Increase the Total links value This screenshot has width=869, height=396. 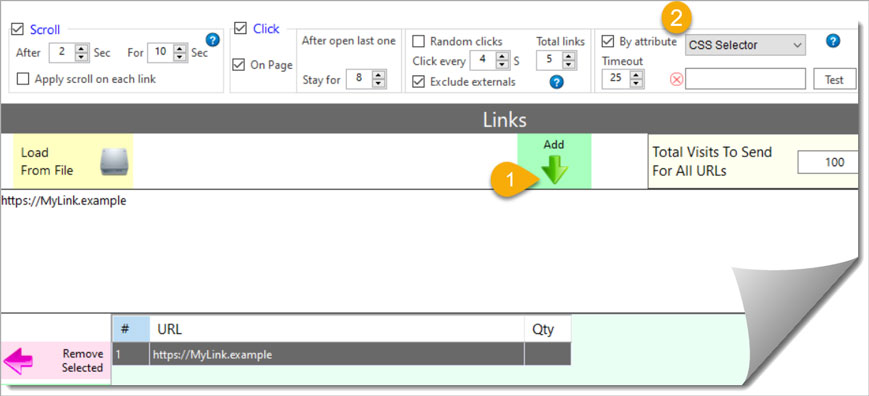pos(569,56)
